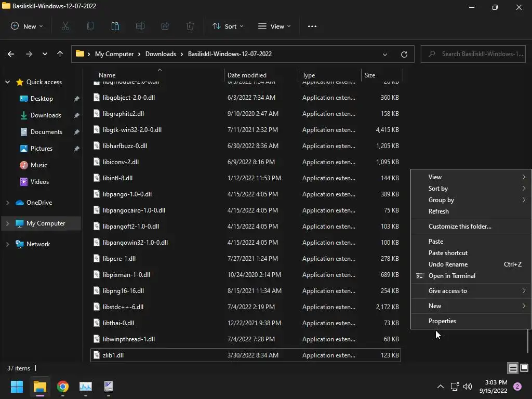532x399 pixels.
Task: Open network status in system tray
Action: coord(455,387)
